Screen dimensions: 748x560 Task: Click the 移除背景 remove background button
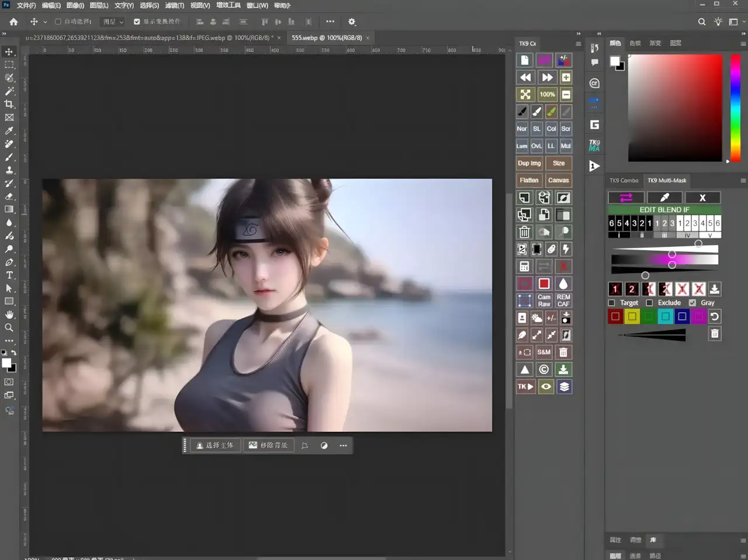(268, 445)
